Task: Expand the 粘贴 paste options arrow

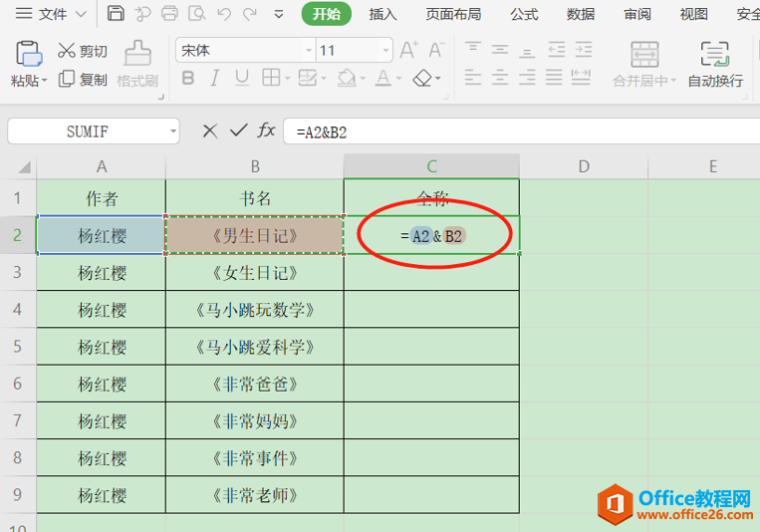Action: pyautogui.click(x=44, y=80)
